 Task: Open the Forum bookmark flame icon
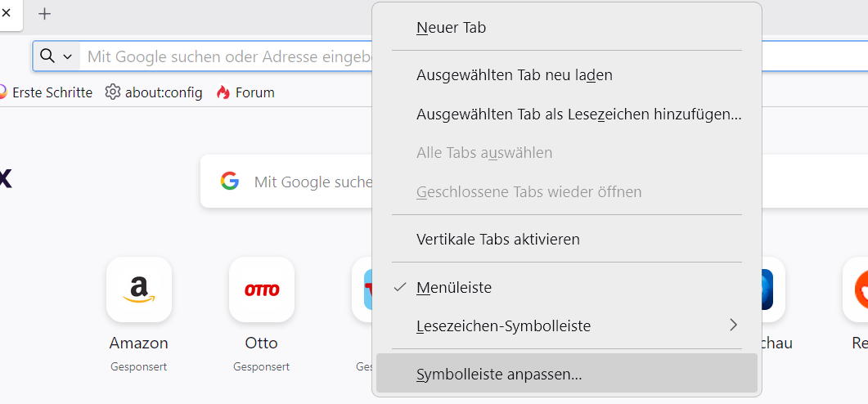pyautogui.click(x=223, y=92)
